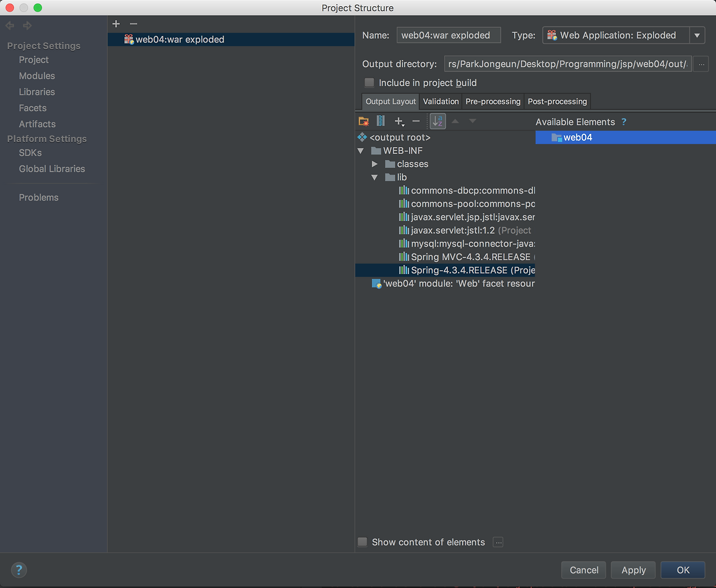Screen dimensions: 716x588
Task: Select Facets in the sidebar
Action: pos(32,109)
